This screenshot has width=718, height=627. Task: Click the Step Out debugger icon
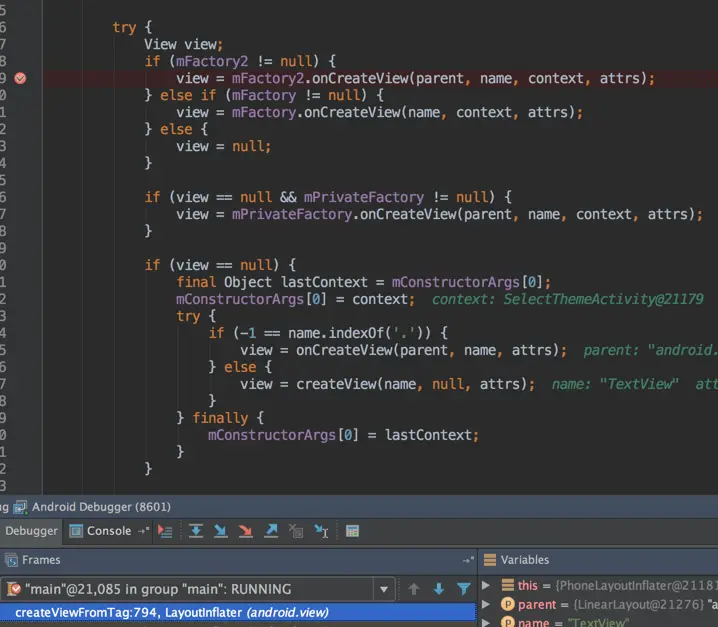tap(271, 531)
